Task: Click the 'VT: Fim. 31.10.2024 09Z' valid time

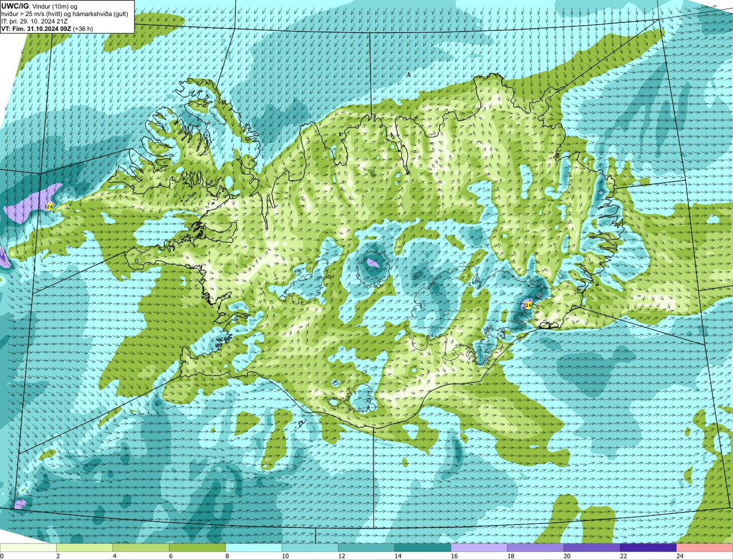Action: pos(36,29)
